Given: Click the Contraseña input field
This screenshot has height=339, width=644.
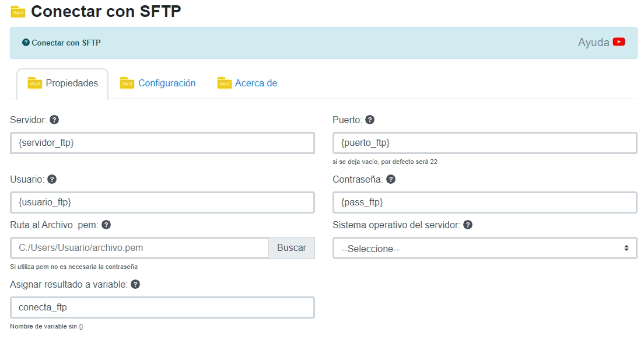Looking at the screenshot, I should coord(484,202).
